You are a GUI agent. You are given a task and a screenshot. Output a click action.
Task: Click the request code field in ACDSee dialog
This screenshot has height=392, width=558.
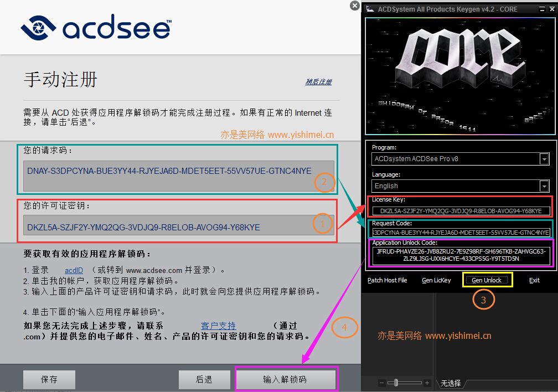(179, 176)
